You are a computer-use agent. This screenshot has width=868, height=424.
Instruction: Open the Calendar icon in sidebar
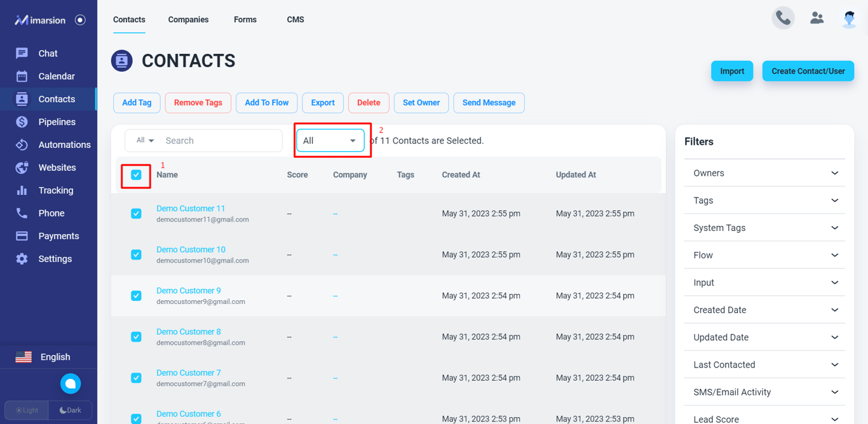[22, 76]
